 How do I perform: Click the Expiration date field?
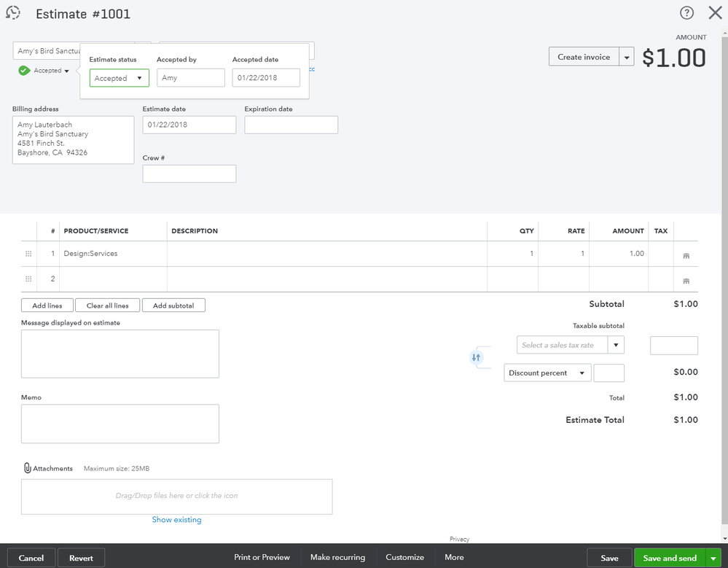click(x=291, y=125)
